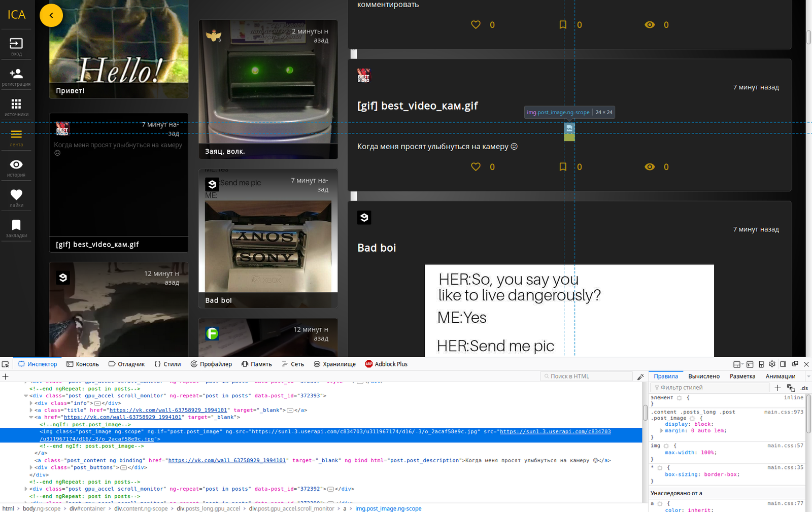Image resolution: width=812 pixels, height=512 pixels.
Task: Expand the div class post_buttons node
Action: (x=31, y=468)
